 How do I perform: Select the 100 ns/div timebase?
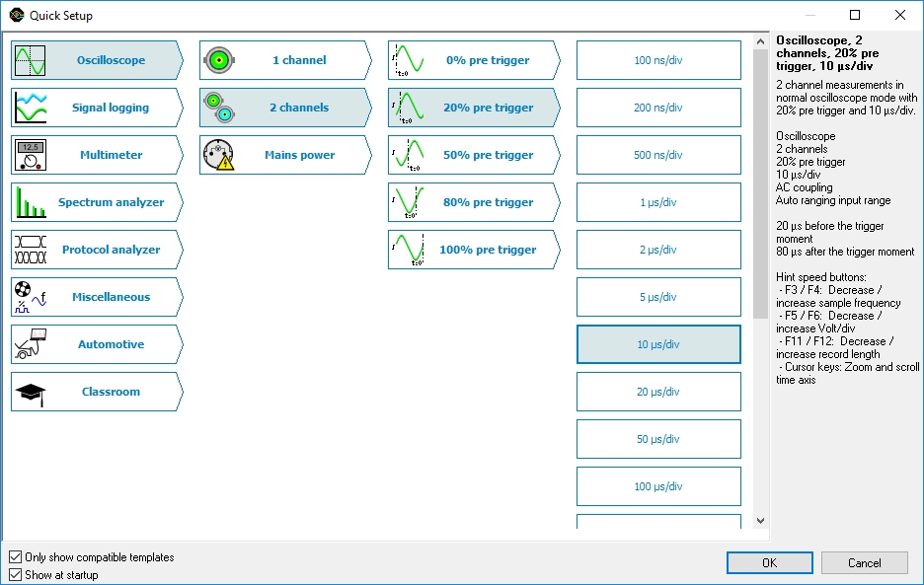(658, 60)
